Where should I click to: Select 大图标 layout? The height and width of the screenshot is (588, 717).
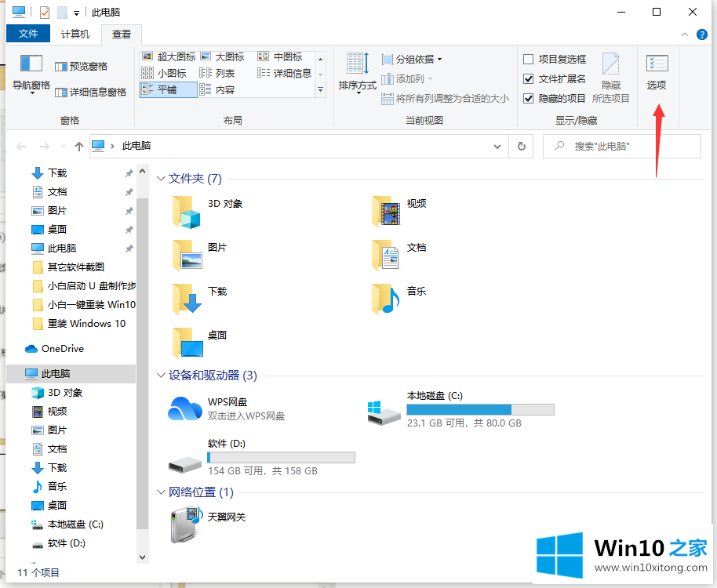[x=223, y=56]
